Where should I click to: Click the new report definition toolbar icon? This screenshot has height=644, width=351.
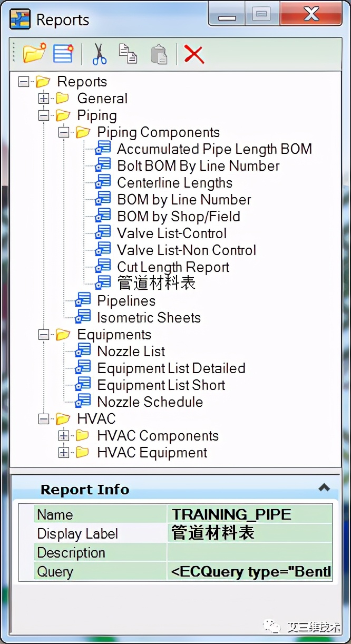[x=63, y=54]
